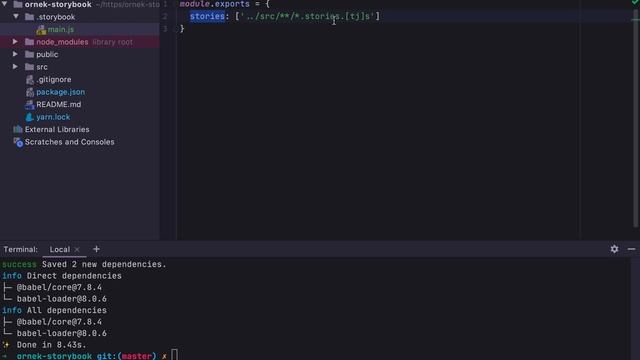The width and height of the screenshot is (640, 360).
Task: Click editor vertical scrollbar
Action: 636,118
